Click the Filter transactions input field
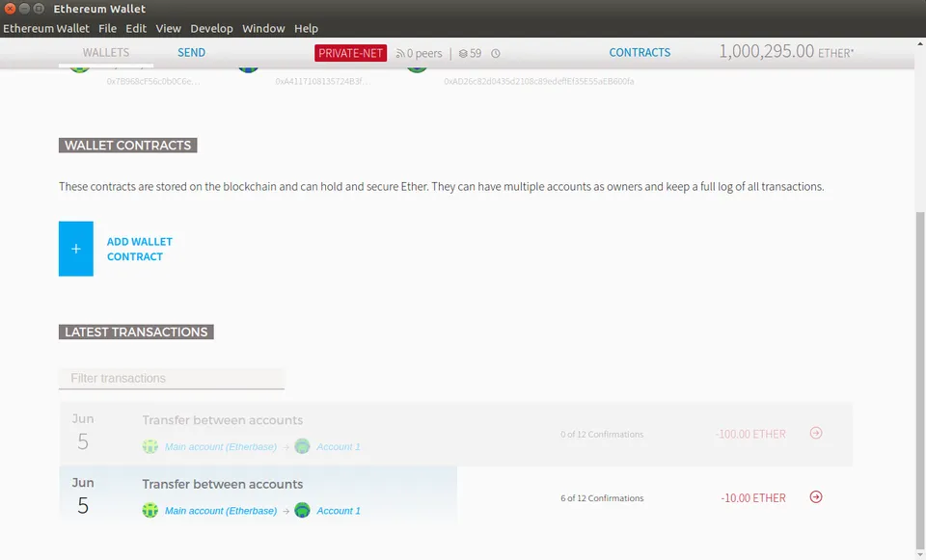926x560 pixels. pos(172,378)
